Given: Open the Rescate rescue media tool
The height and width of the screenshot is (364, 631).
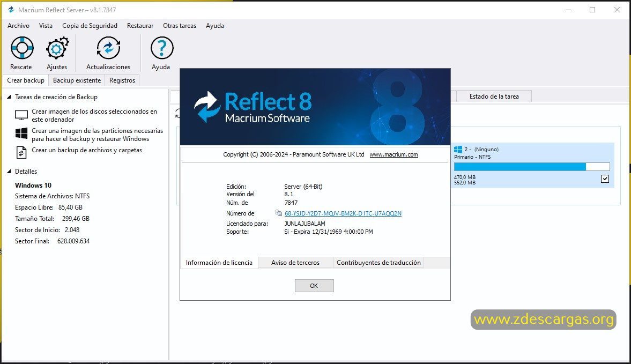Looking at the screenshot, I should (x=21, y=53).
